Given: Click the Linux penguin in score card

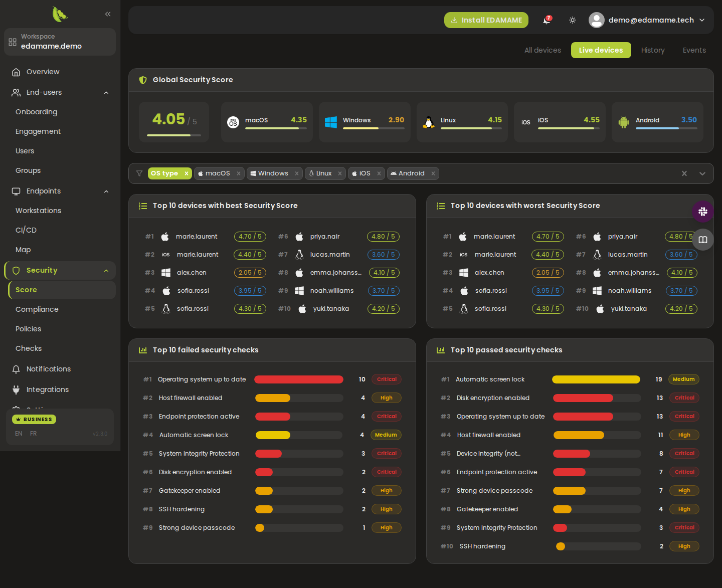Looking at the screenshot, I should [x=429, y=122].
